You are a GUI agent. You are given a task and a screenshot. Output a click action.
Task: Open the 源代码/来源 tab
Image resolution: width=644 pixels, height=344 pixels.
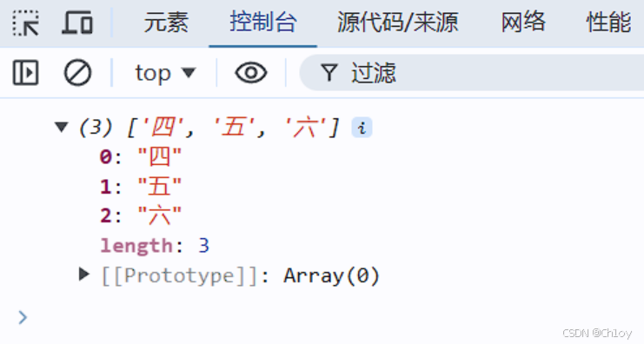coord(397,23)
